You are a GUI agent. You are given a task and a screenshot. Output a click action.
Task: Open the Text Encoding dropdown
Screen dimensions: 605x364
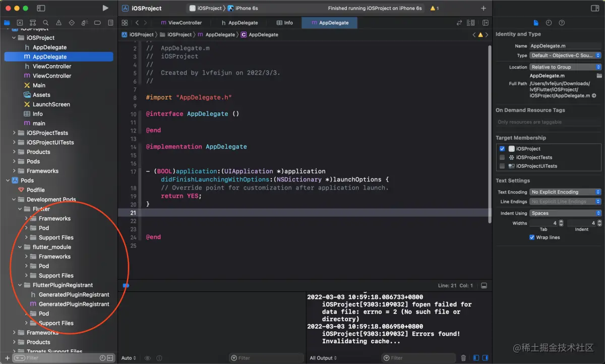click(x=565, y=192)
